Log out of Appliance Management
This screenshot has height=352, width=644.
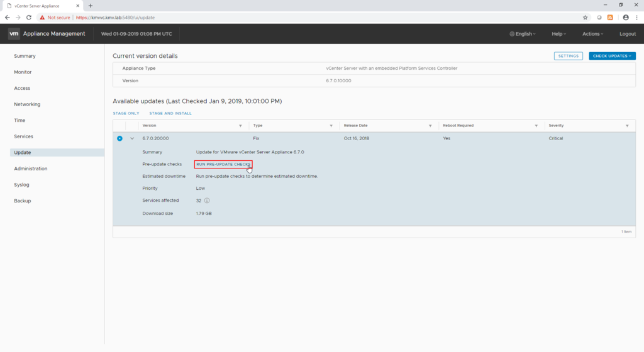[x=628, y=34]
